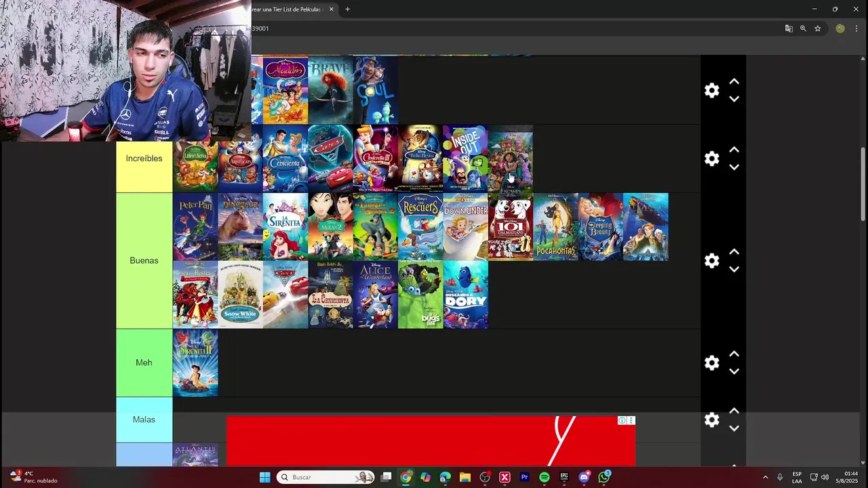868x488 pixels.
Task: Open the Chrome profile avatar
Action: [840, 28]
